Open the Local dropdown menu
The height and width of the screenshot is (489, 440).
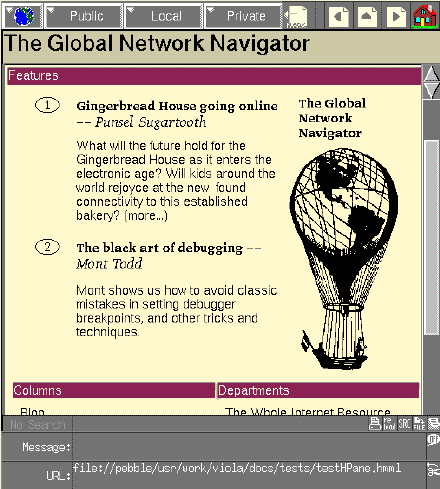click(x=164, y=16)
